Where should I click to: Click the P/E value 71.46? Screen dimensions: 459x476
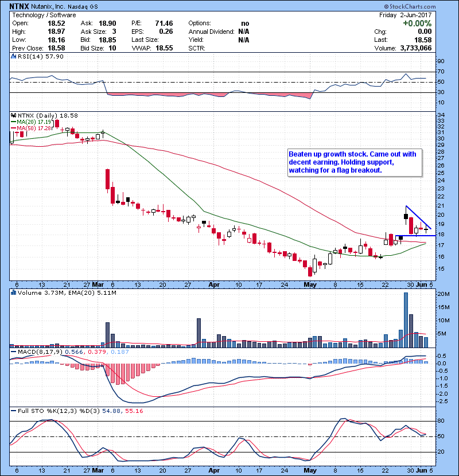(x=164, y=24)
